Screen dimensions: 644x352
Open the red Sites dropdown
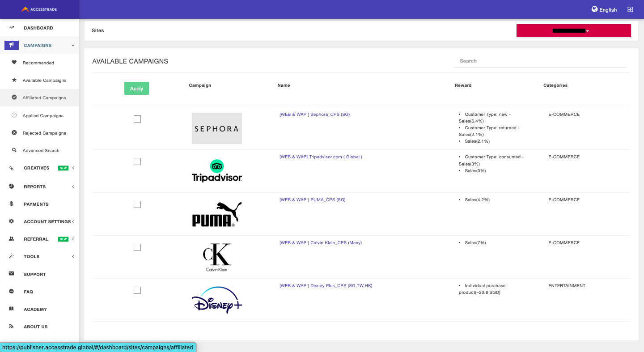573,31
